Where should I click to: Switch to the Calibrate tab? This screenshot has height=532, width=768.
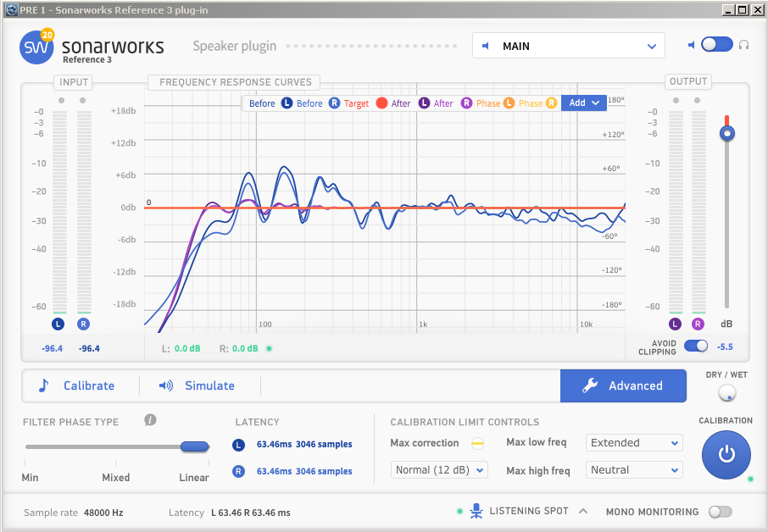[x=78, y=385]
